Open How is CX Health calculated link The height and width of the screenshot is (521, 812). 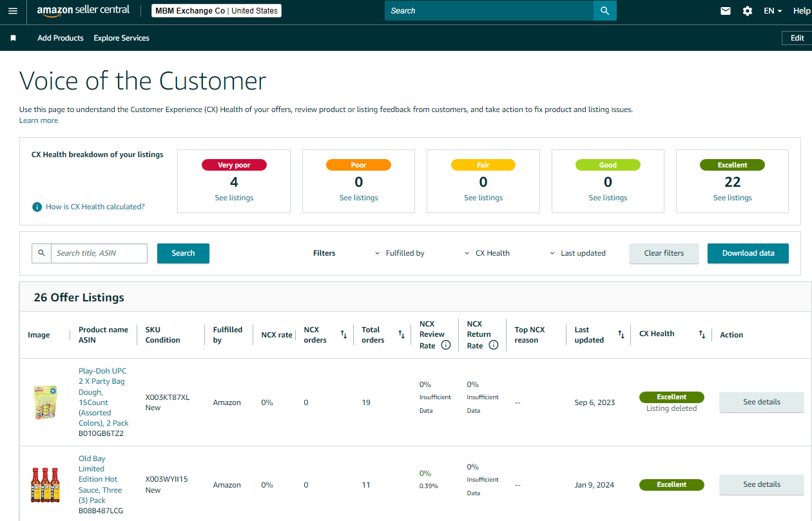click(95, 207)
